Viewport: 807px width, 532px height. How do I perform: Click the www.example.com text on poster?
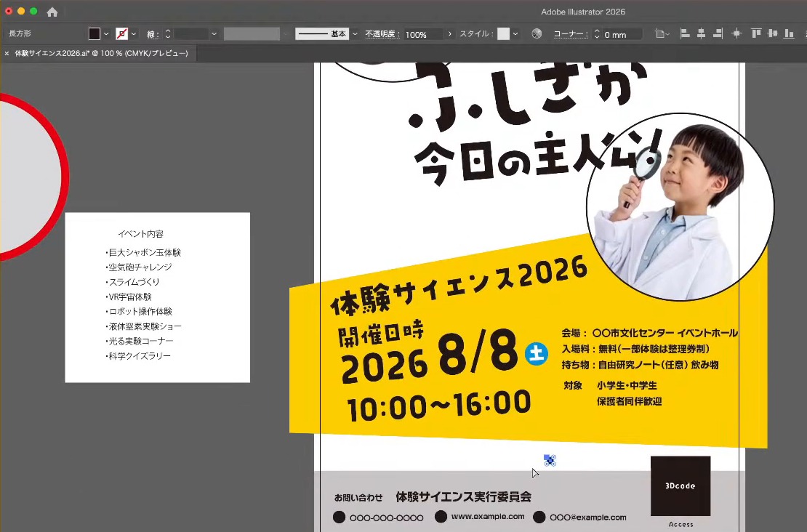tap(488, 517)
